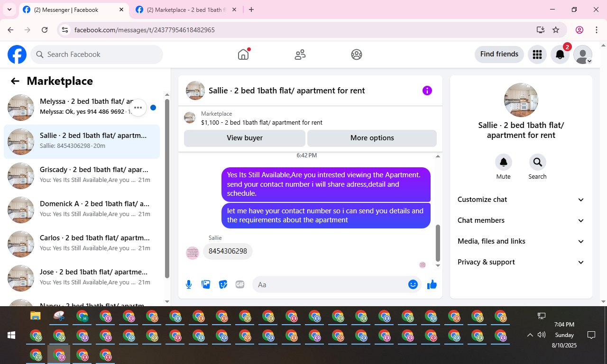Open the Chrome profile icon
This screenshot has height=364, width=607.
pyautogui.click(x=579, y=30)
